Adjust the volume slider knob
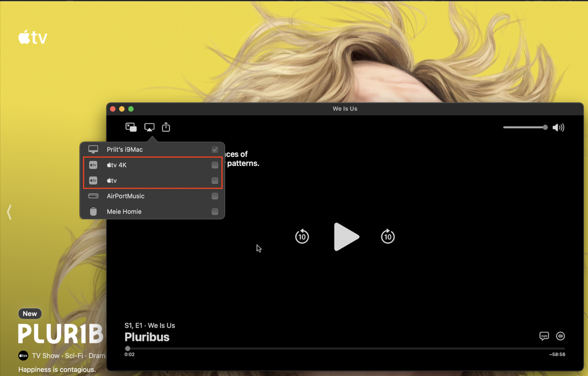Image resolution: width=588 pixels, height=376 pixels. click(545, 127)
